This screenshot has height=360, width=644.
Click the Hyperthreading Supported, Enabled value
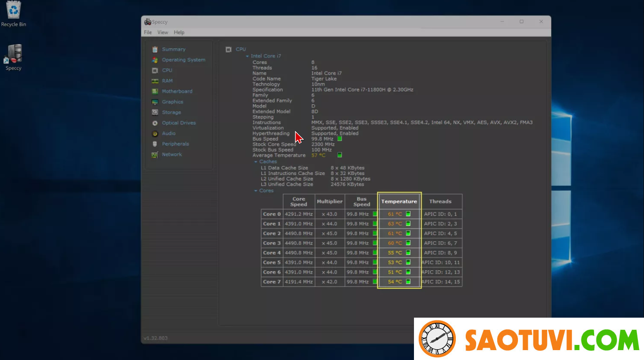click(334, 134)
